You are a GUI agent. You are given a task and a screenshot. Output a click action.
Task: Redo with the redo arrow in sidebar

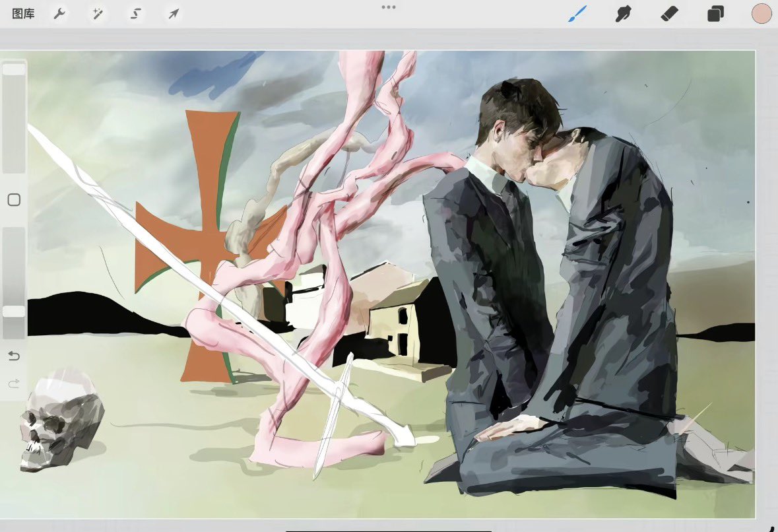[x=14, y=383]
